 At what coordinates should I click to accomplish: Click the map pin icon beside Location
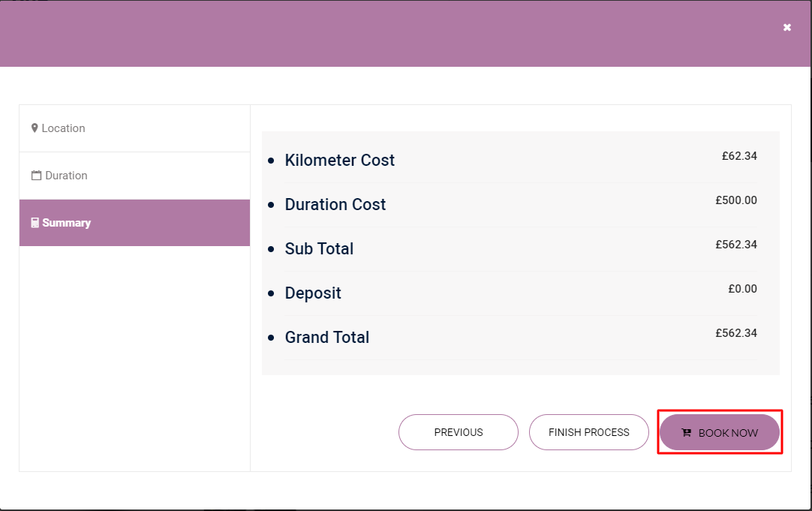(x=35, y=128)
